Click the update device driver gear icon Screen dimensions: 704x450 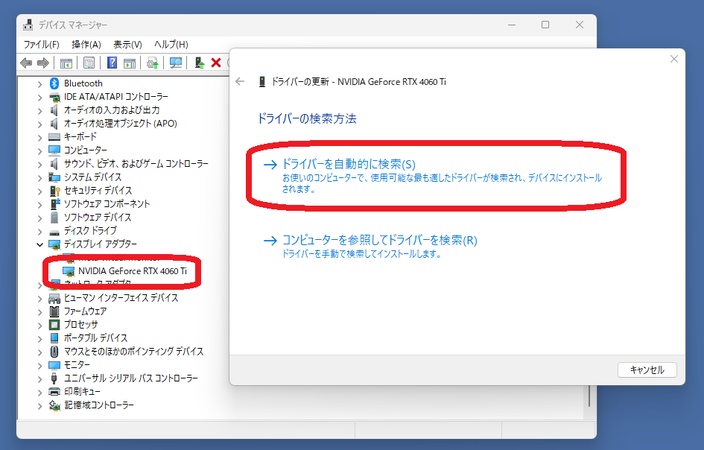click(x=153, y=63)
